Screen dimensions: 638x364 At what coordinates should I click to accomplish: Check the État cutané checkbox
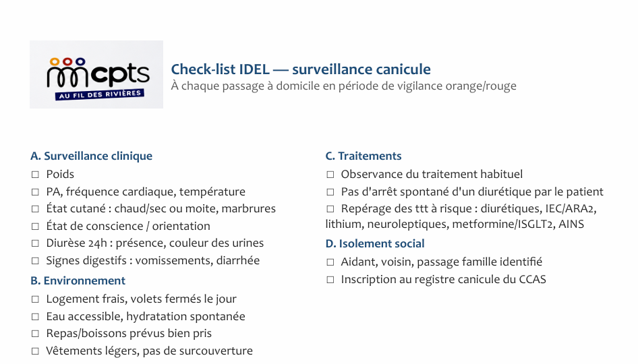click(35, 209)
